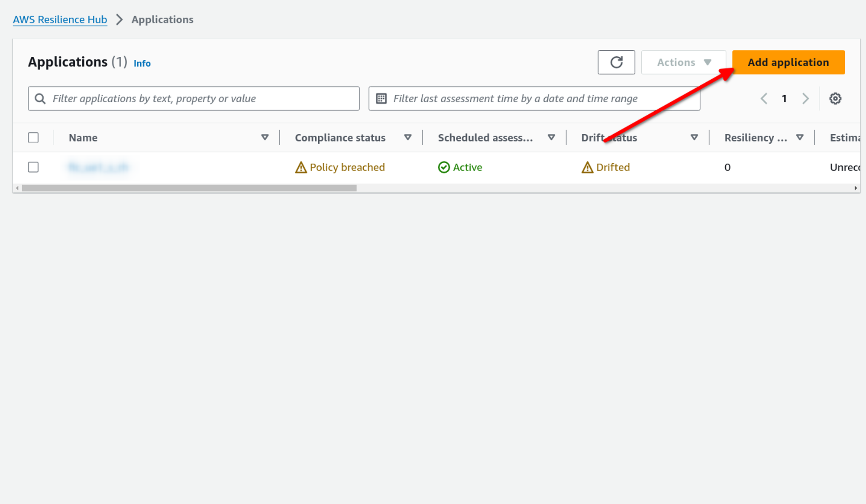Open AWS Resilience Hub breadcrumb link
The image size is (866, 504).
pos(60,19)
